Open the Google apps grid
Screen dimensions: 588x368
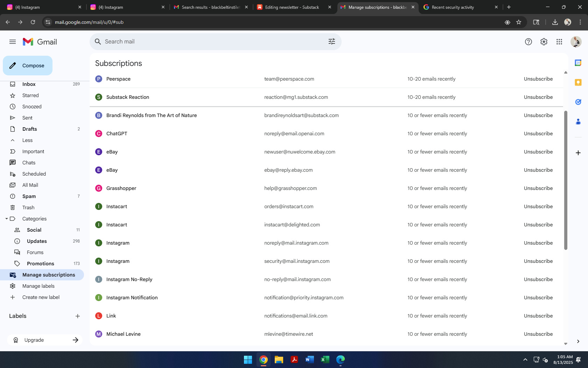559,42
